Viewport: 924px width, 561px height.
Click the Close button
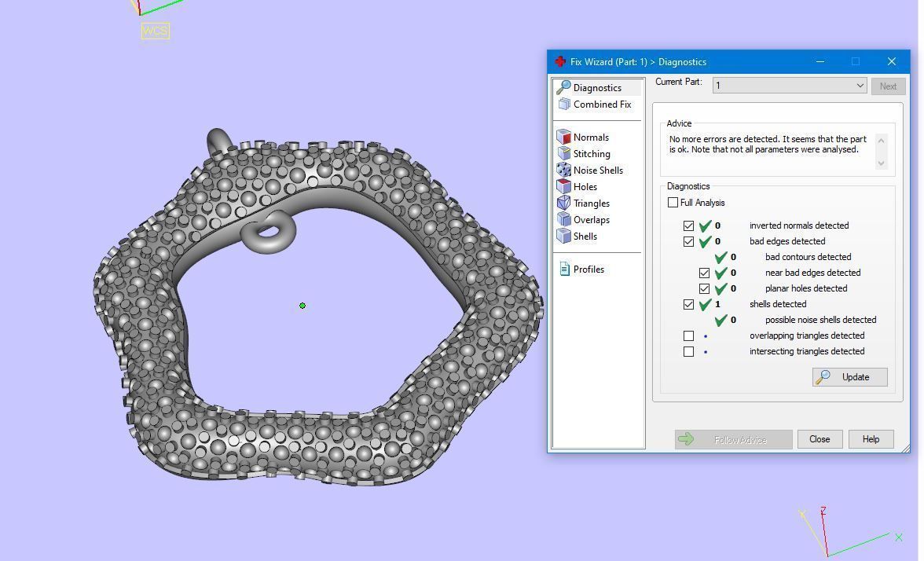[819, 439]
